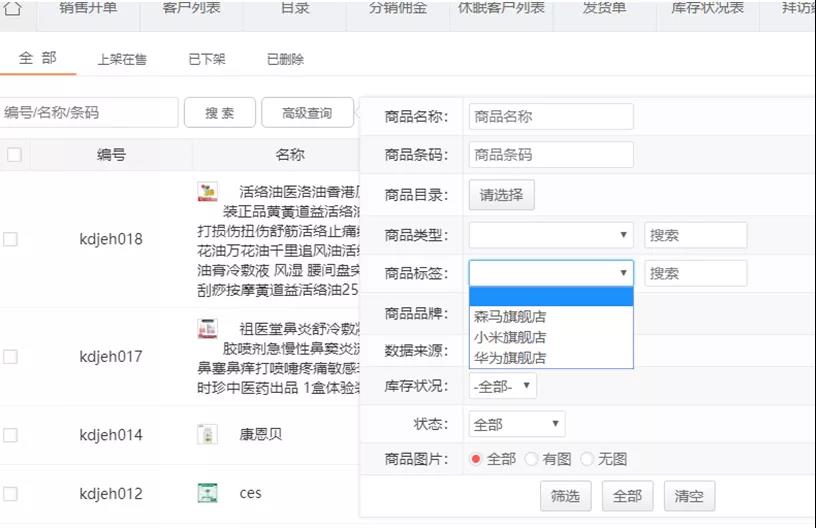Open product thumbnail for kdjeh018
Image resolution: width=816 pixels, height=528 pixels.
tap(208, 192)
